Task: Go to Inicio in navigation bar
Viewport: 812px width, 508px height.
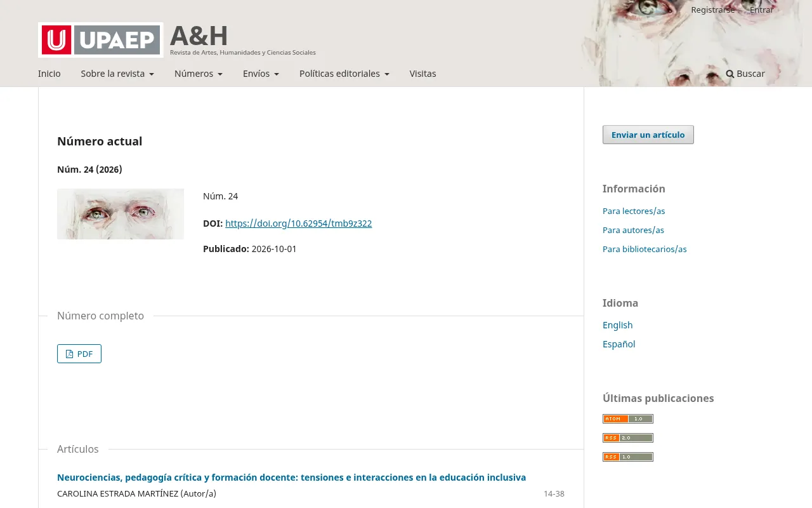Action: pyautogui.click(x=49, y=74)
